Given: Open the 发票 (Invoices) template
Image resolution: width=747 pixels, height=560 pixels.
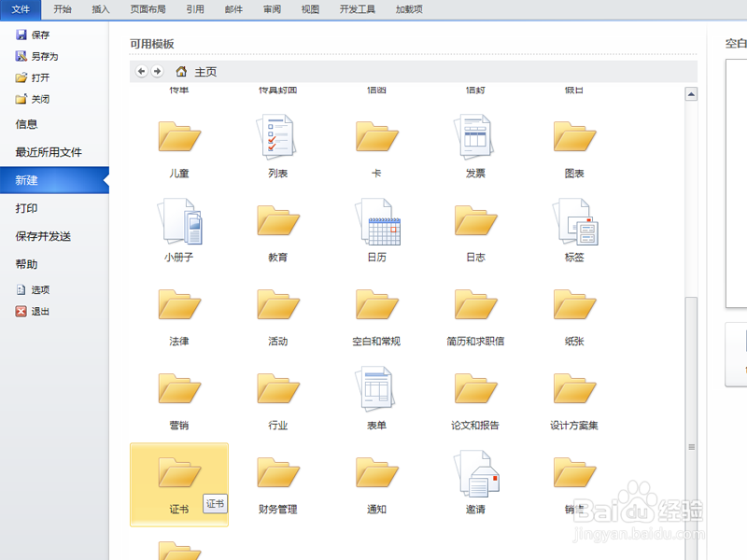Looking at the screenshot, I should coord(475,141).
